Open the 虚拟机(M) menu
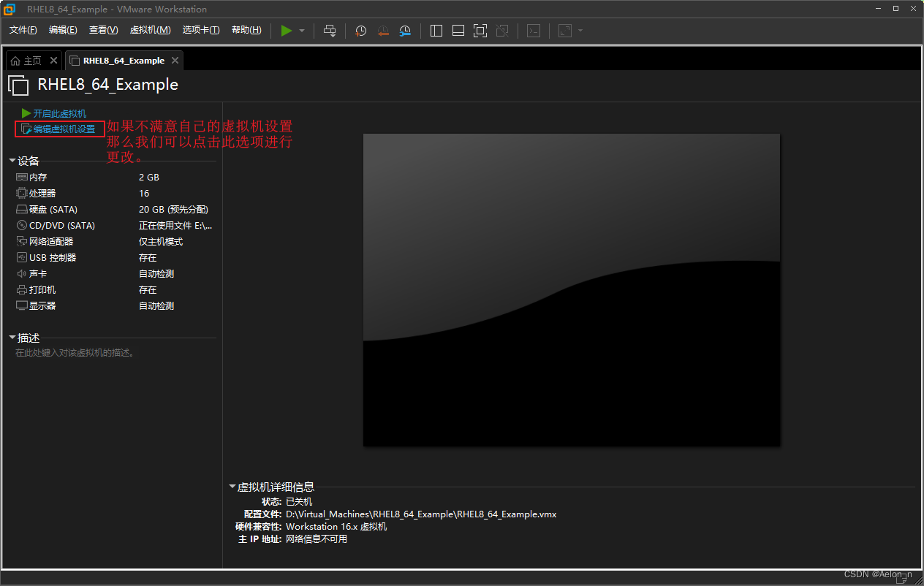The width and height of the screenshot is (924, 586). point(150,30)
